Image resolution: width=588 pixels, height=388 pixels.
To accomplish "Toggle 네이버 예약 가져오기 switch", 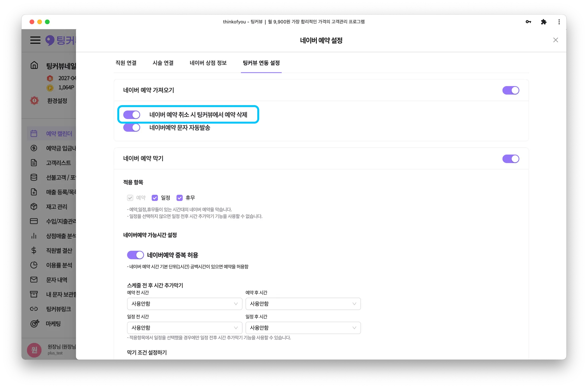I will (510, 90).
